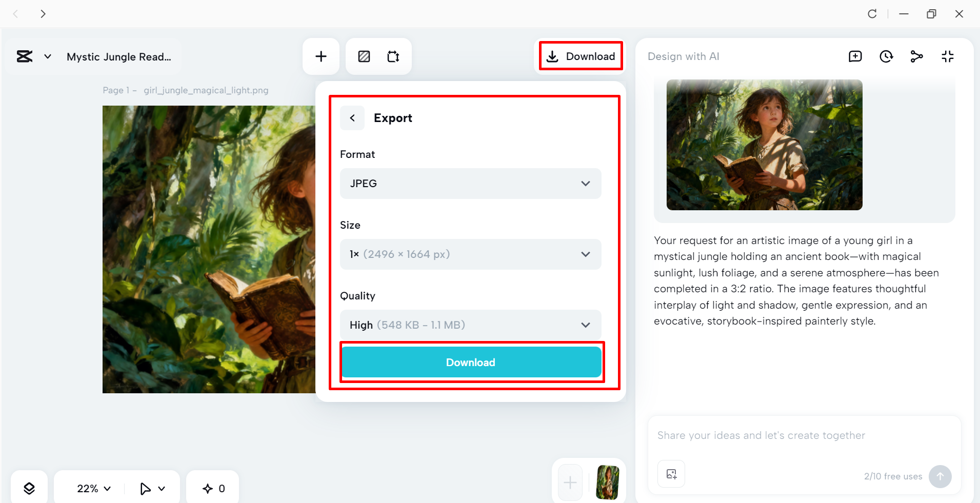Open the layers icon at bottom left
Viewport: 980px width, 503px height.
pyautogui.click(x=29, y=488)
